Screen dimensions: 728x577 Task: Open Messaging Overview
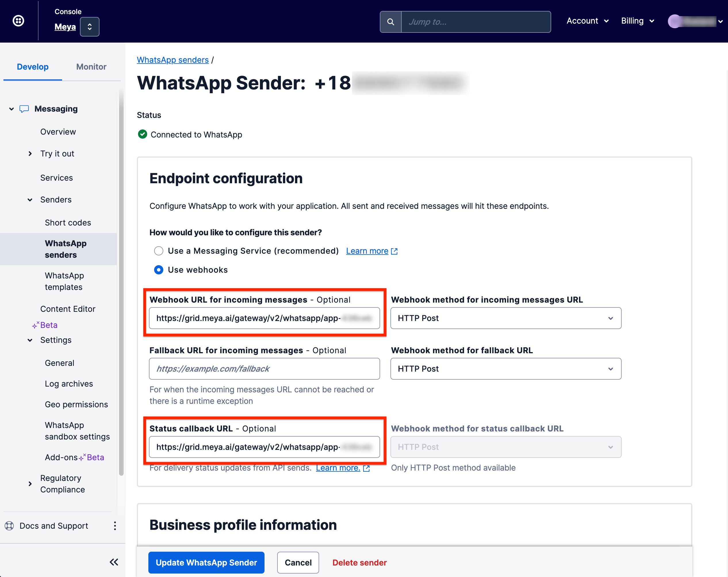click(58, 132)
